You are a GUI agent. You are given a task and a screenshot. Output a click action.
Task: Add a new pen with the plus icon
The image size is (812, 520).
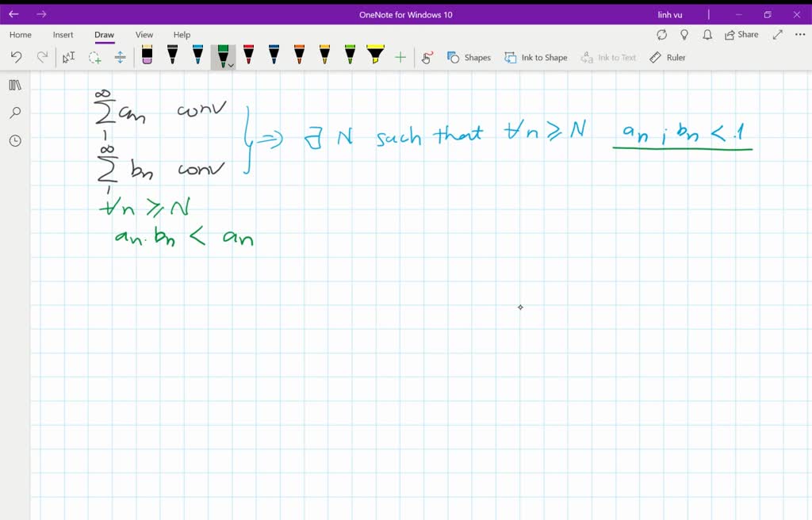click(x=400, y=56)
